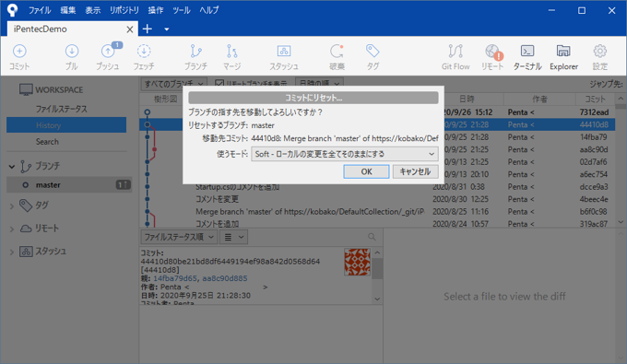The image size is (627, 364).
Task: Click the Discard (破棄) toolbar icon
Action: tap(337, 51)
